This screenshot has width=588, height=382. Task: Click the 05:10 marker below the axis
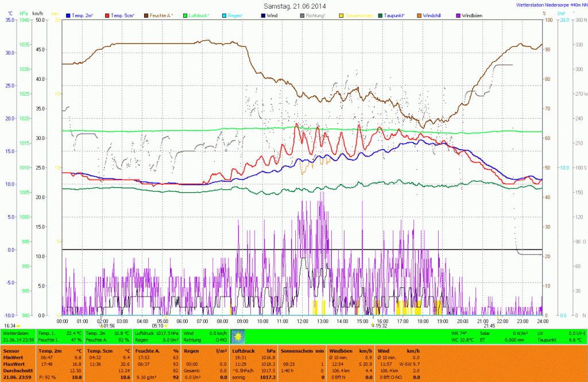[x=157, y=326]
